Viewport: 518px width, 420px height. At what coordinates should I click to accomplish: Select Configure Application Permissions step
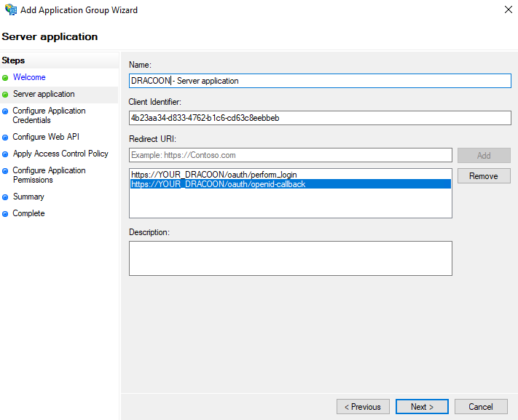(x=49, y=175)
